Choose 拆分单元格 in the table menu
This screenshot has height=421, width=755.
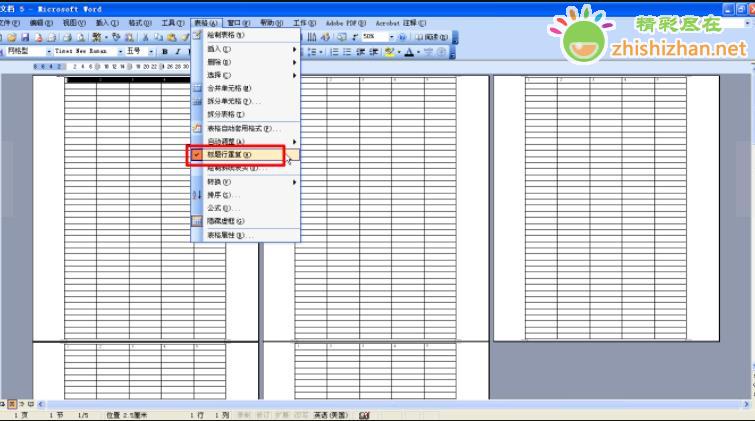click(x=246, y=101)
